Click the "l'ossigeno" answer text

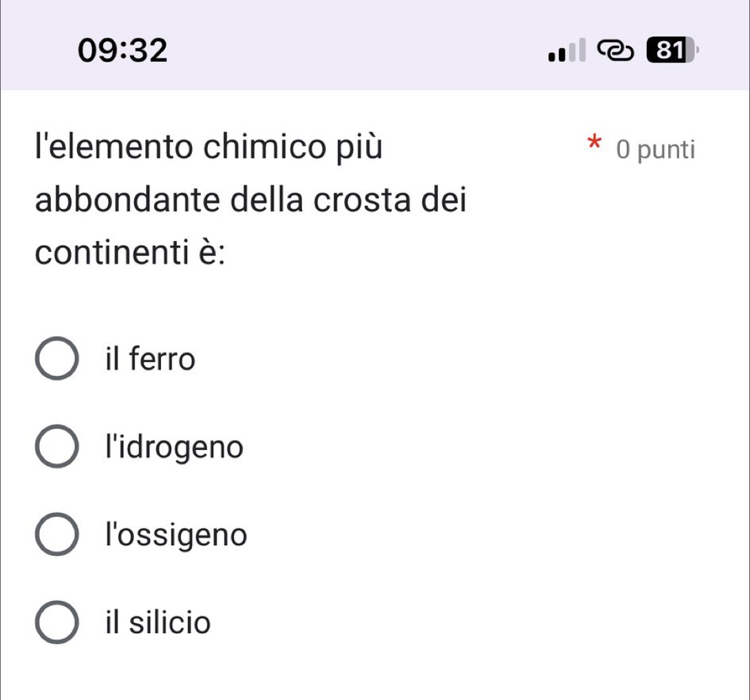[x=176, y=535]
